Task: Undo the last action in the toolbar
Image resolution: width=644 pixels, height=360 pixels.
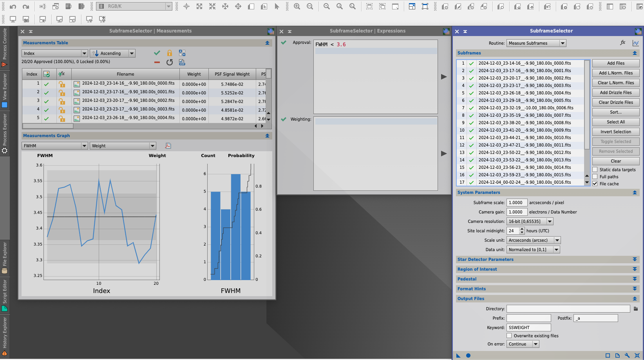Action: tap(13, 7)
